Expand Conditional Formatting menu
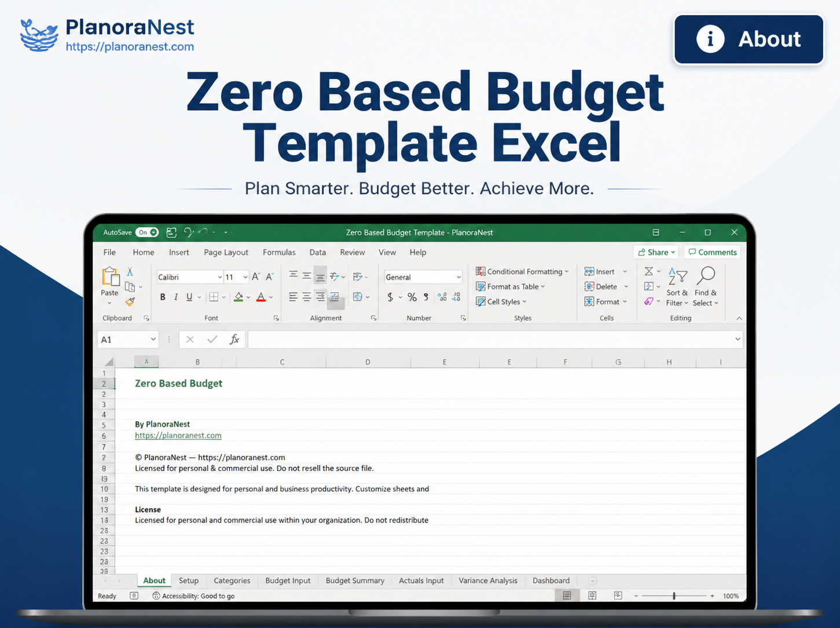Screen dimensions: 840x628 pos(522,272)
